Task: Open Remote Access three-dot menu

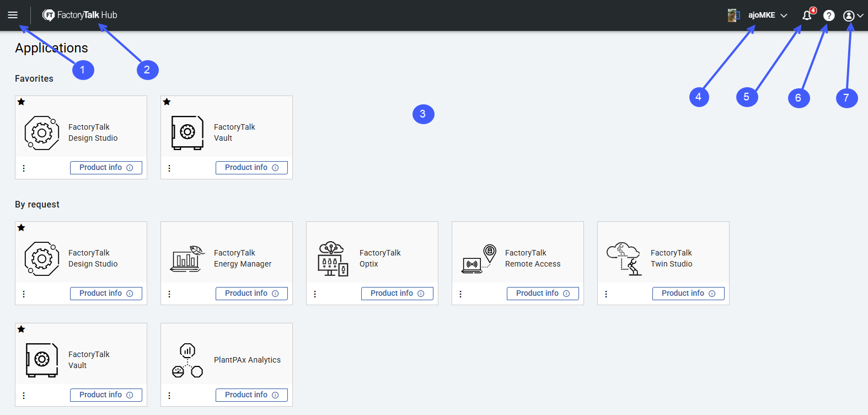Action: pyautogui.click(x=460, y=294)
